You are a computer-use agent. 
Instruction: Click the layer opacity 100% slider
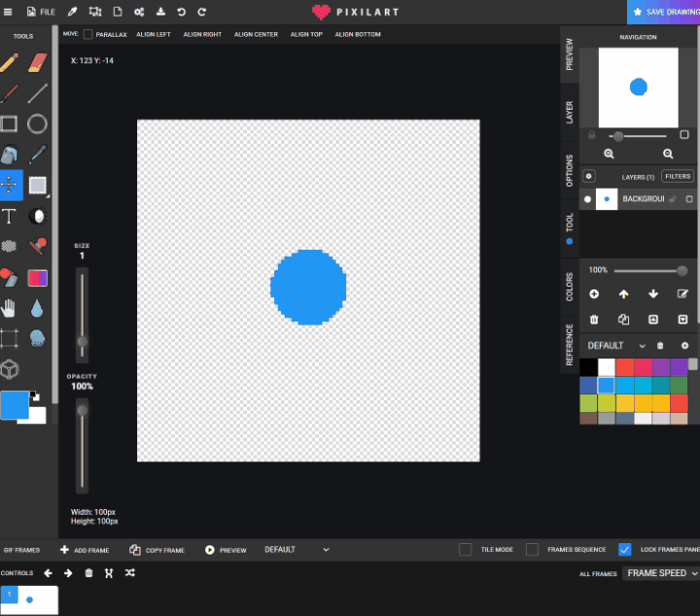point(650,271)
